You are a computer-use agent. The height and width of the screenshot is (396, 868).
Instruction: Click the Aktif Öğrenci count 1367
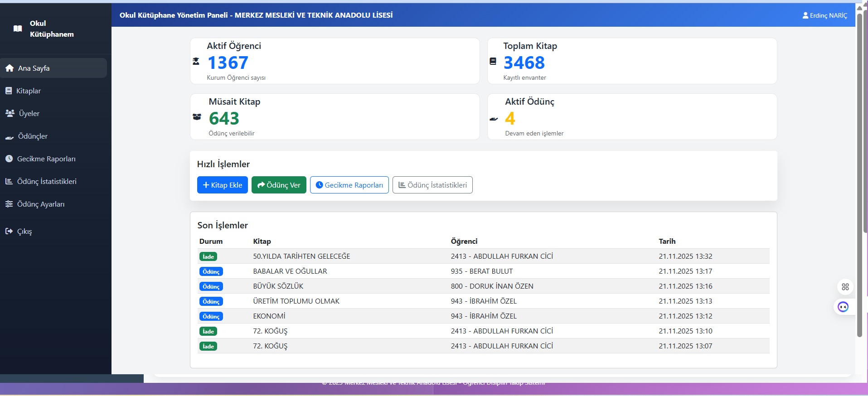pyautogui.click(x=228, y=63)
